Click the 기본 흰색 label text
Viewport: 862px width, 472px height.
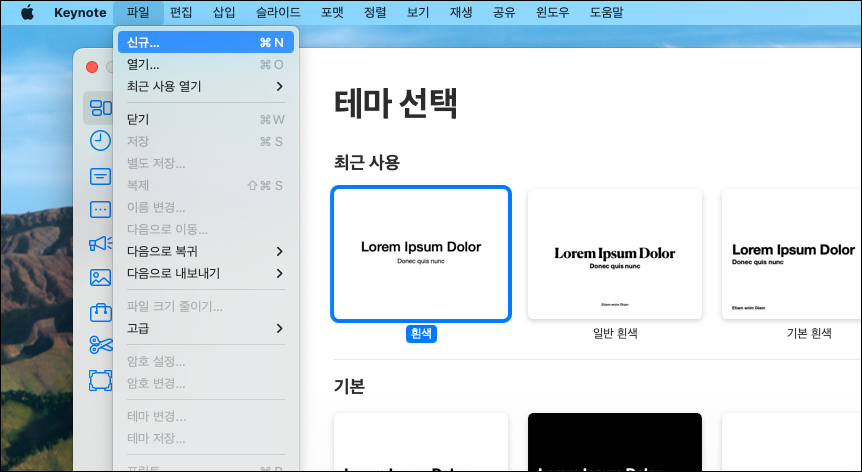(809, 334)
